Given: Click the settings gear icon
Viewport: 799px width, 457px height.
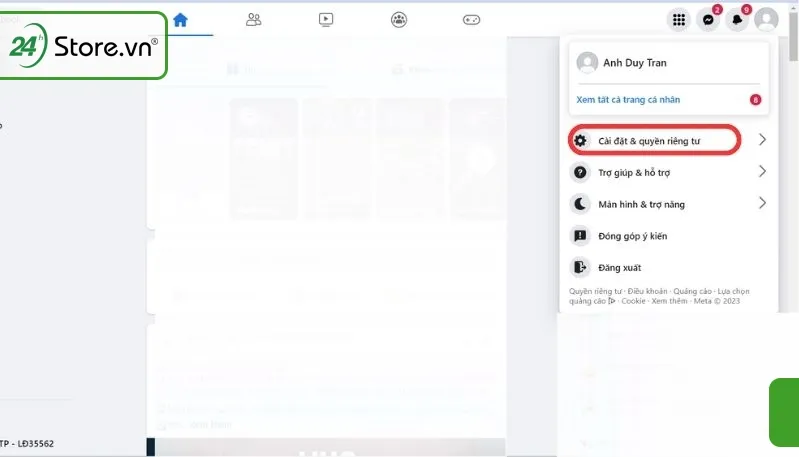Looking at the screenshot, I should tap(580, 141).
